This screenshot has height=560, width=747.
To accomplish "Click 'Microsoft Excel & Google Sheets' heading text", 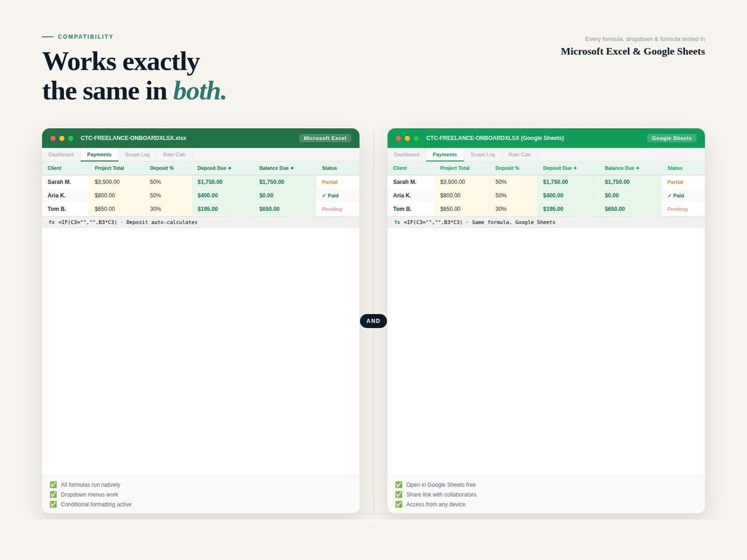I will pyautogui.click(x=633, y=51).
